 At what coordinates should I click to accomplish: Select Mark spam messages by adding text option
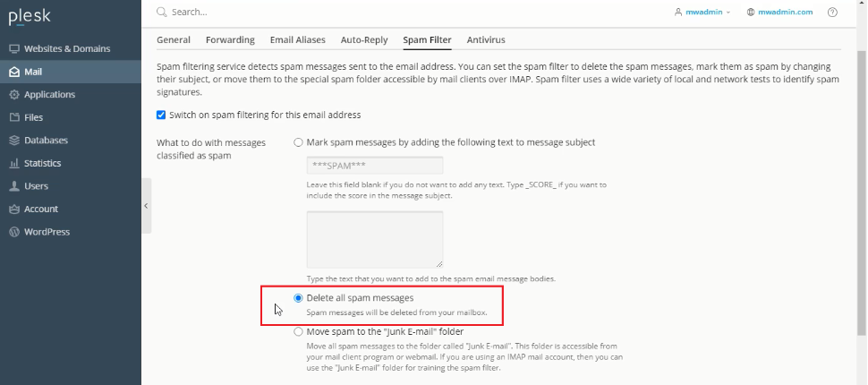click(298, 142)
